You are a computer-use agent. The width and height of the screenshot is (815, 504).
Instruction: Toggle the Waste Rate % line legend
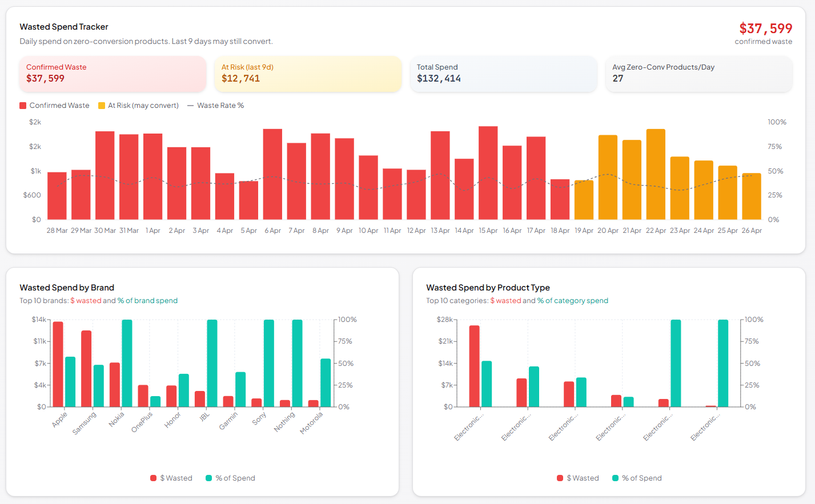(215, 106)
